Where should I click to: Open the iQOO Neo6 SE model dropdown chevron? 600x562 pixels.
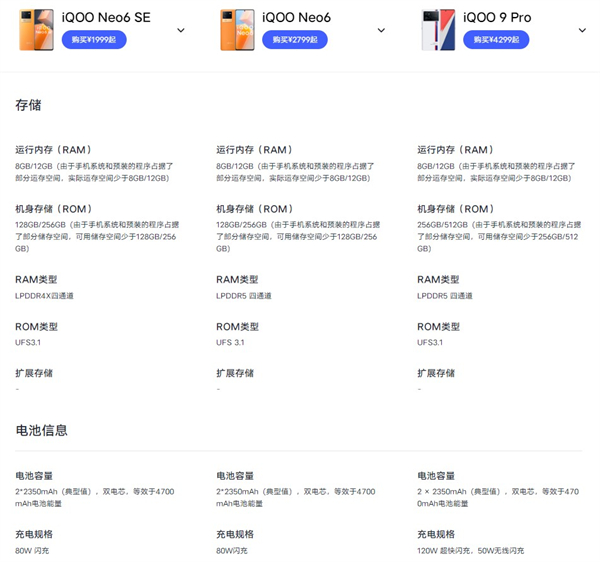181,30
